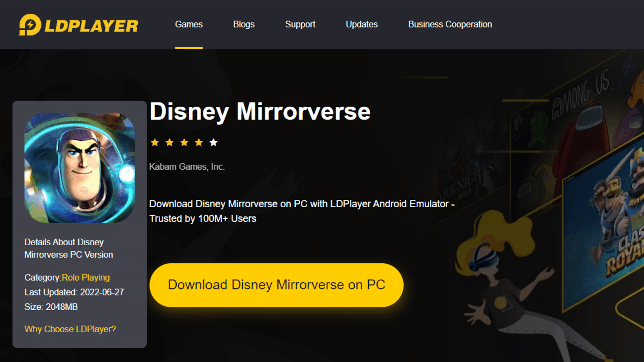Select the first rating star
The width and height of the screenshot is (644, 362).
[x=155, y=142]
